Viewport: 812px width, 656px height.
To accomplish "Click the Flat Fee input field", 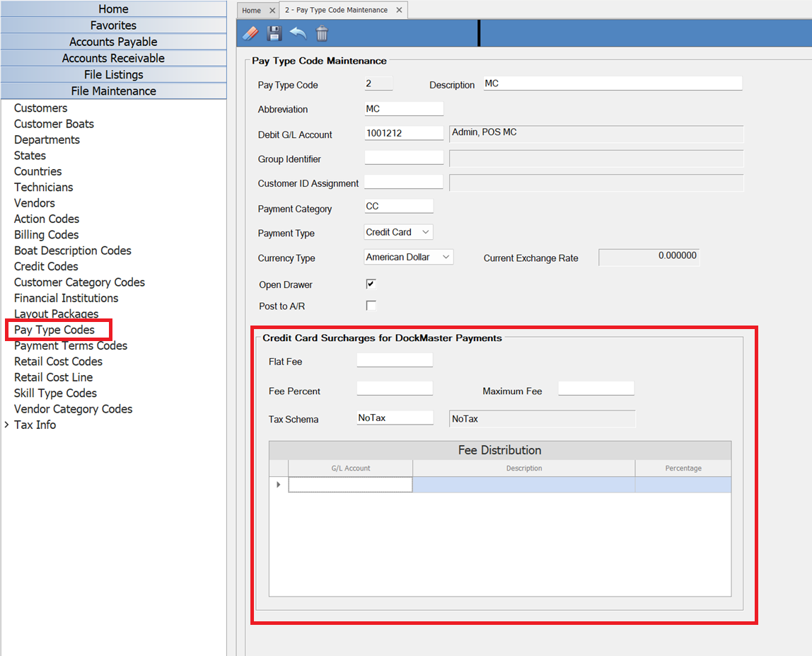I will pyautogui.click(x=394, y=360).
